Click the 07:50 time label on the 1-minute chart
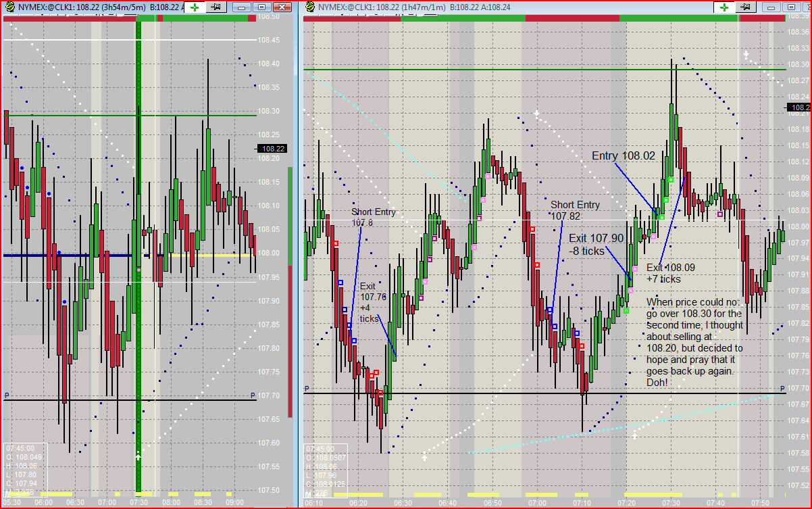The image size is (812, 509). coord(761,502)
